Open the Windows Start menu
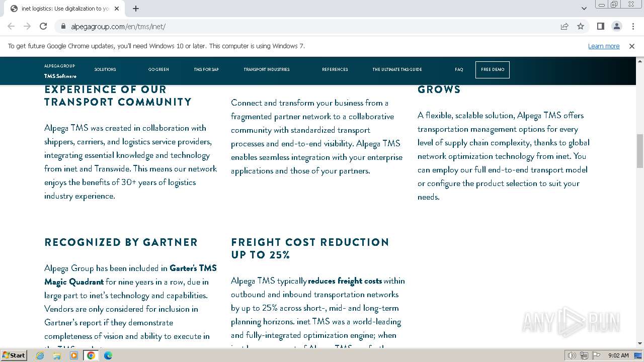 14,355
